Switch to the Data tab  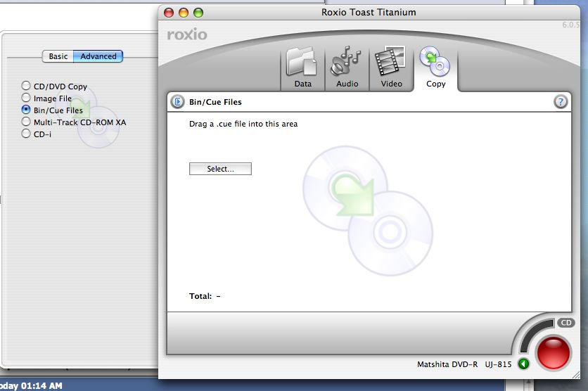[x=302, y=69]
